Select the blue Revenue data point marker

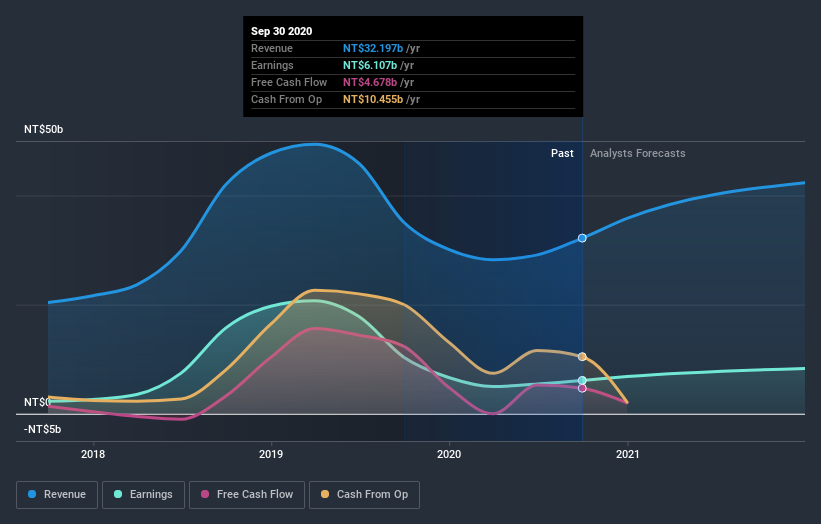click(x=582, y=238)
